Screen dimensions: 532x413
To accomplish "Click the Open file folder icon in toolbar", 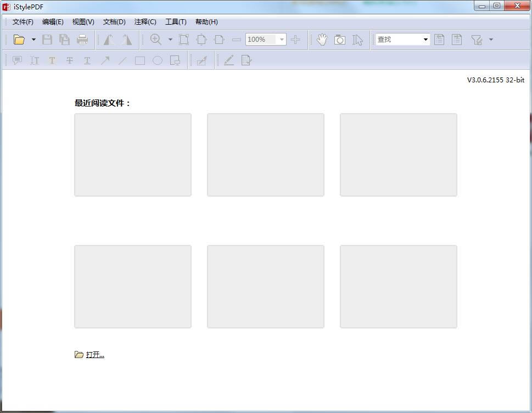I will tap(19, 40).
